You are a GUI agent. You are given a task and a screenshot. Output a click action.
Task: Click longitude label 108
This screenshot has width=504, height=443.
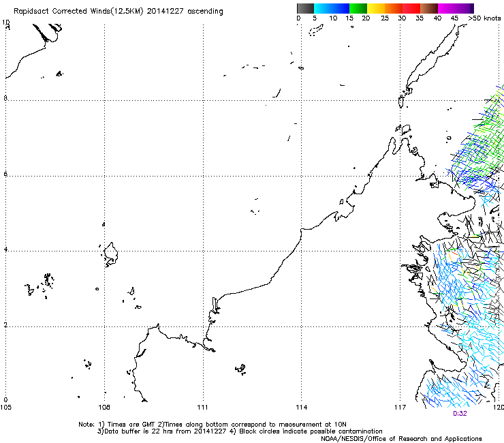[104, 408]
